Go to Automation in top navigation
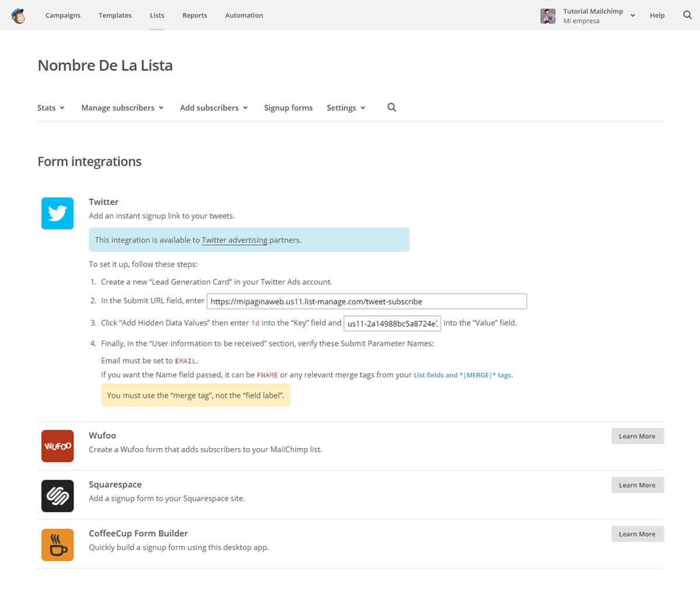This screenshot has width=700, height=602. point(244,15)
